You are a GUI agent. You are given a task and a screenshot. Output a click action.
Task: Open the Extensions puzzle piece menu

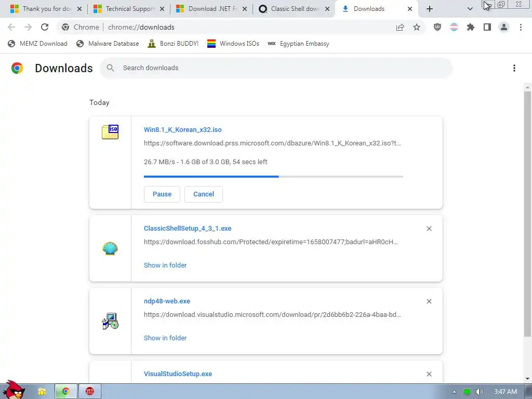pyautogui.click(x=471, y=27)
